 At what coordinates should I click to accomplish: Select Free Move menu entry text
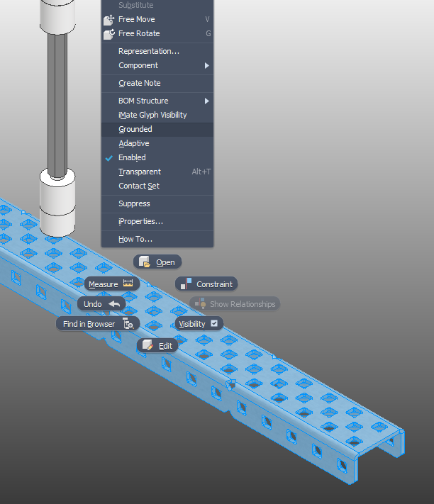(x=137, y=19)
